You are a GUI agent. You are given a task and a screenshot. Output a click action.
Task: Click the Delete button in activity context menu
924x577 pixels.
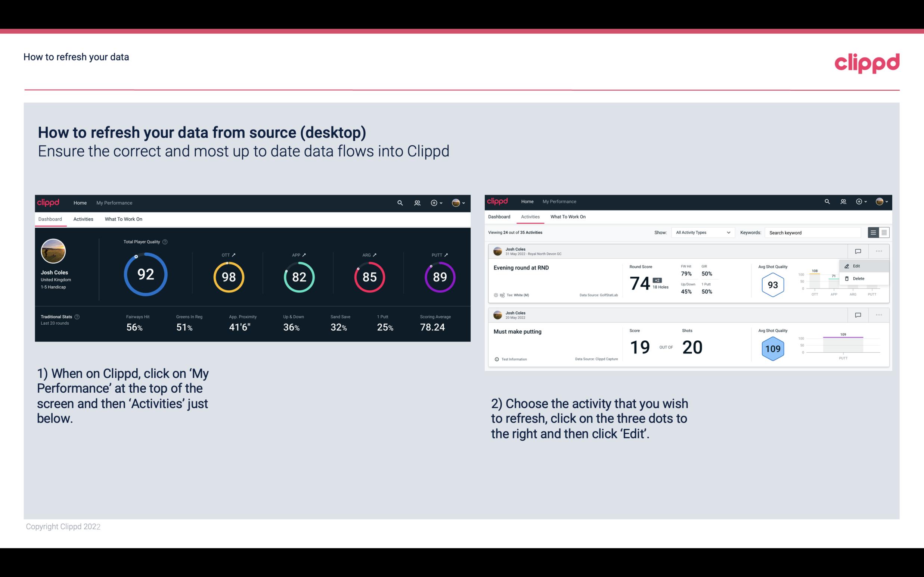point(858,278)
